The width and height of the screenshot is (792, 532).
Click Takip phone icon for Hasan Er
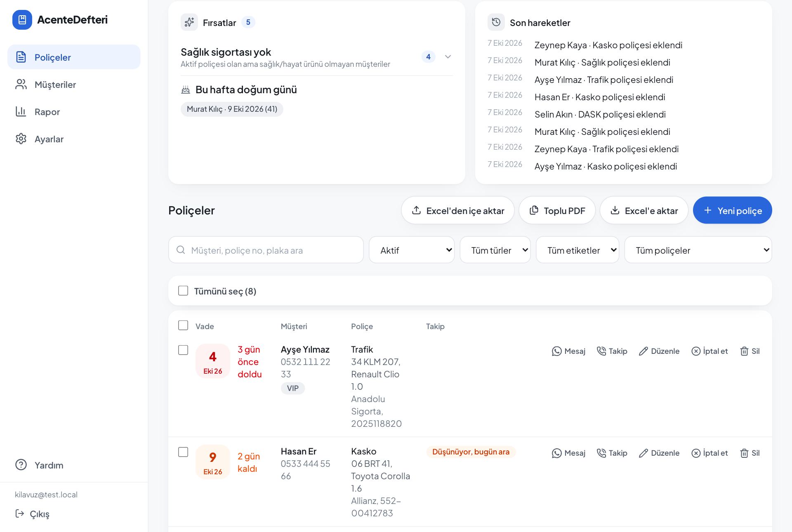click(601, 453)
